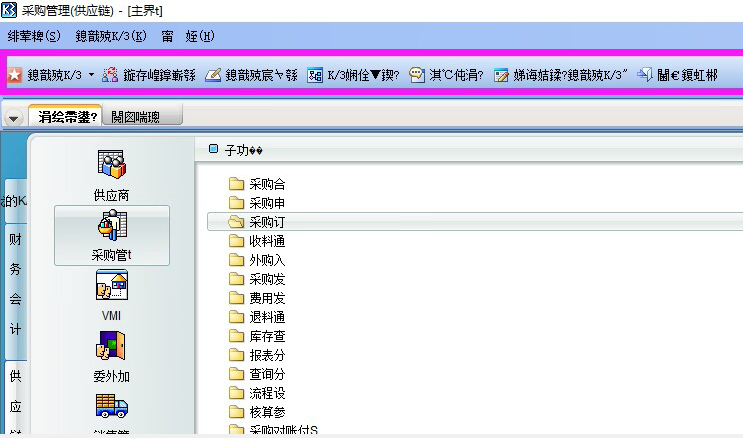Click the blue K/3 square toolbar icon
Viewport: 743px width, 438px height.
[315, 75]
